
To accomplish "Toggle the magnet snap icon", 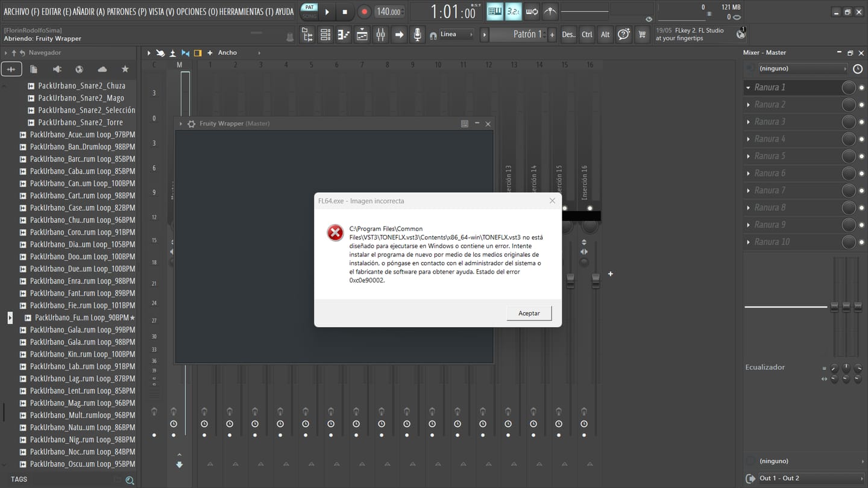I will point(433,36).
